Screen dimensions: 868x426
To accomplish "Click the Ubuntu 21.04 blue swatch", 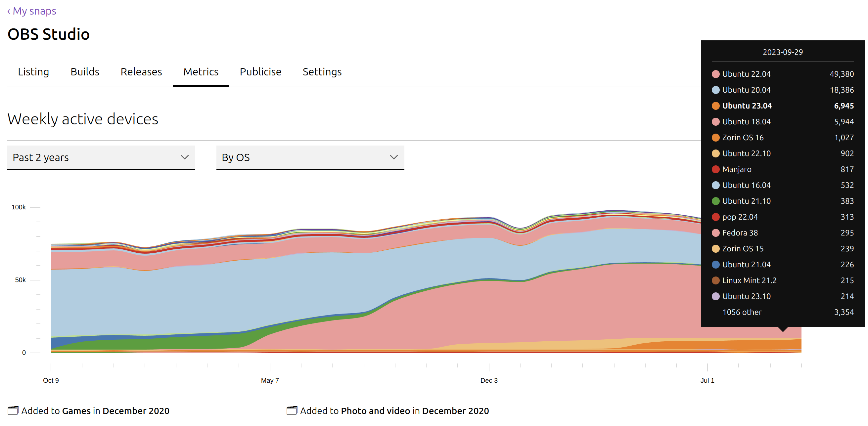I will point(716,264).
